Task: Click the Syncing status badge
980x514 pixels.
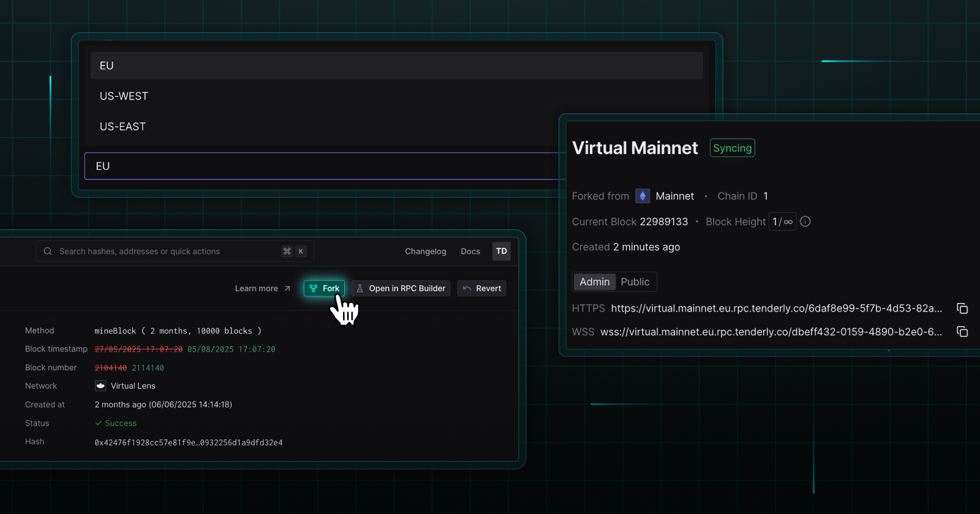Action: click(x=733, y=148)
